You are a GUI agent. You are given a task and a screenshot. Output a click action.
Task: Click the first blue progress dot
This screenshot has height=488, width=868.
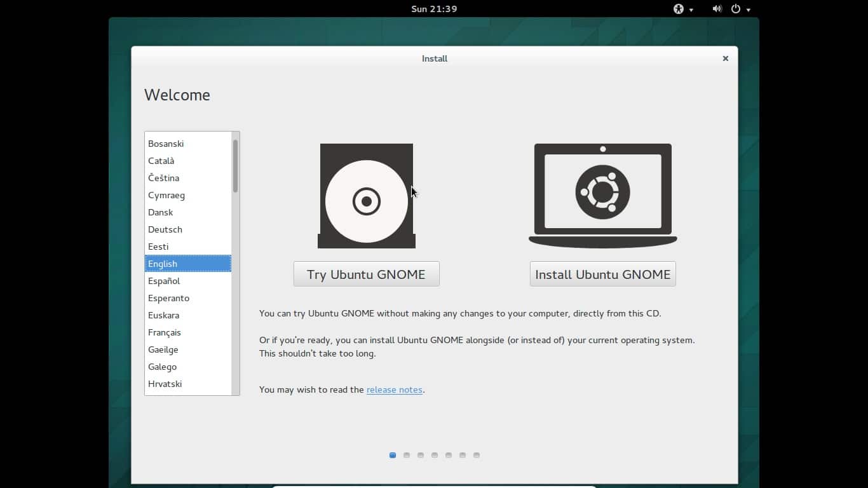click(x=393, y=455)
